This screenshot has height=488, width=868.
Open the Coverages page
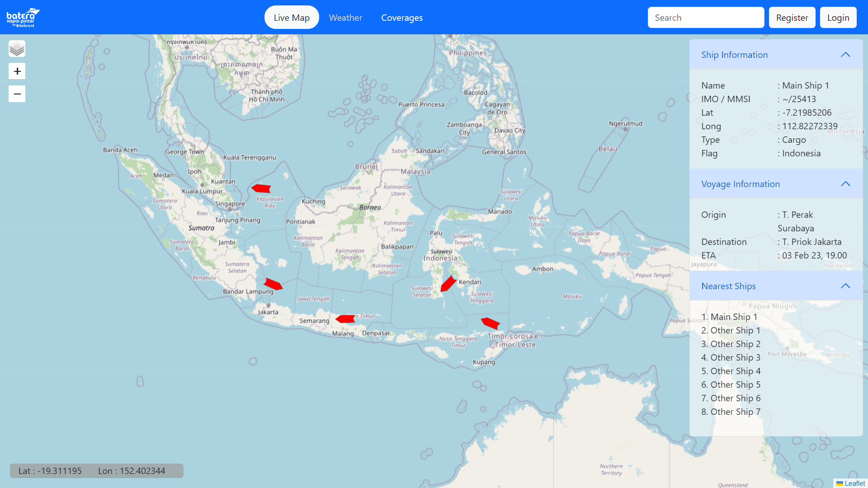[402, 18]
